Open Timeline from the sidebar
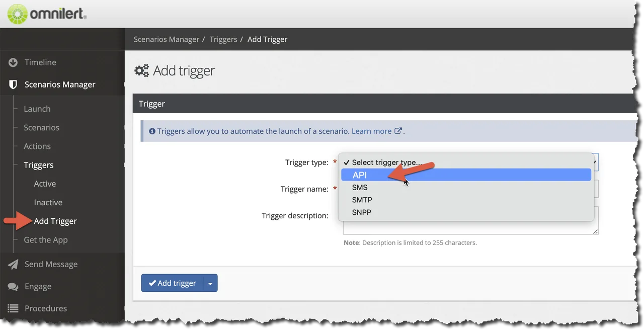644x330 pixels. 40,62
